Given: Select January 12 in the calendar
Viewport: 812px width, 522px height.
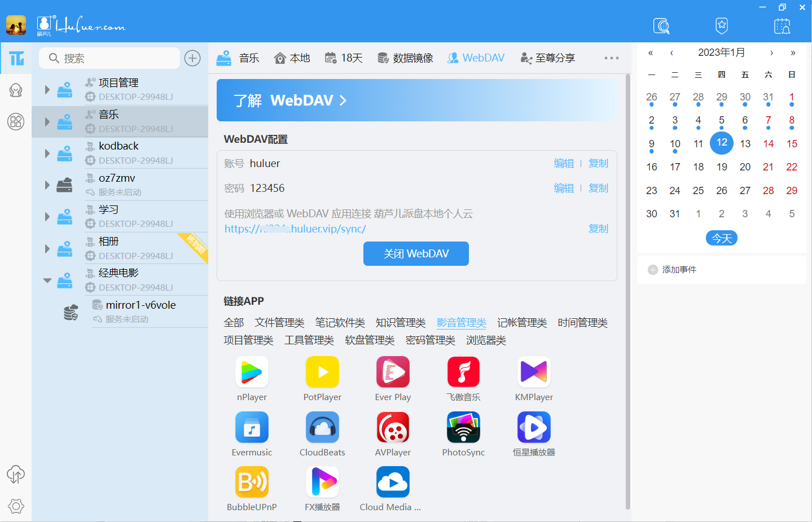Looking at the screenshot, I should tap(722, 143).
